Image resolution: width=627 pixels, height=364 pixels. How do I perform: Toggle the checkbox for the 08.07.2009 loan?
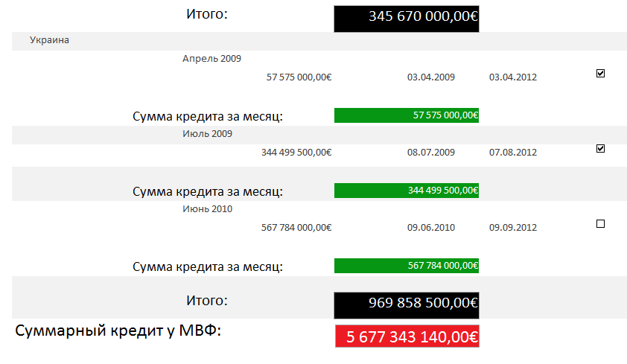pyautogui.click(x=600, y=149)
